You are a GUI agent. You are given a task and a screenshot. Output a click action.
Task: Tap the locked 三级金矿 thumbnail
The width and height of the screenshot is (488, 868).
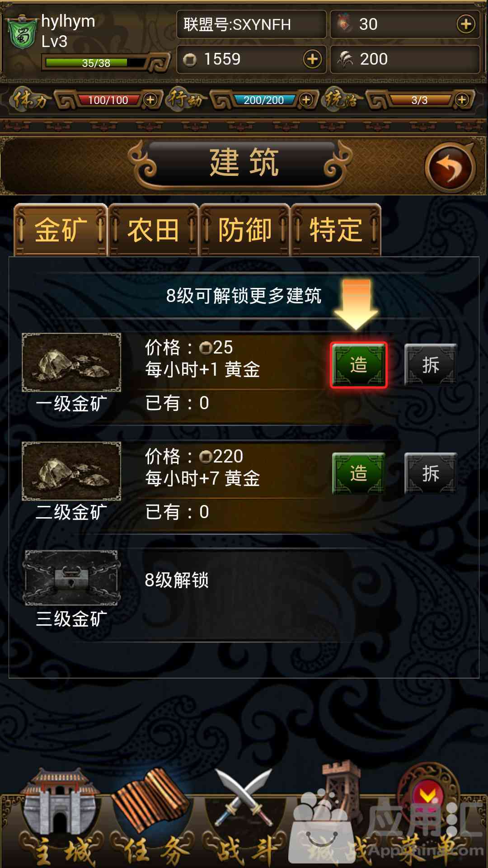point(71,578)
